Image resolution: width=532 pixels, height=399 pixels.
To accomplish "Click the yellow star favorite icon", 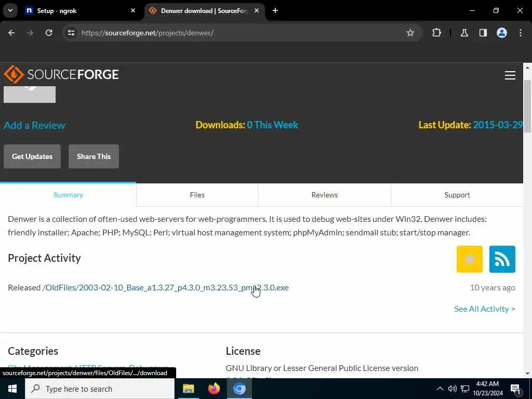I will click(x=470, y=259).
